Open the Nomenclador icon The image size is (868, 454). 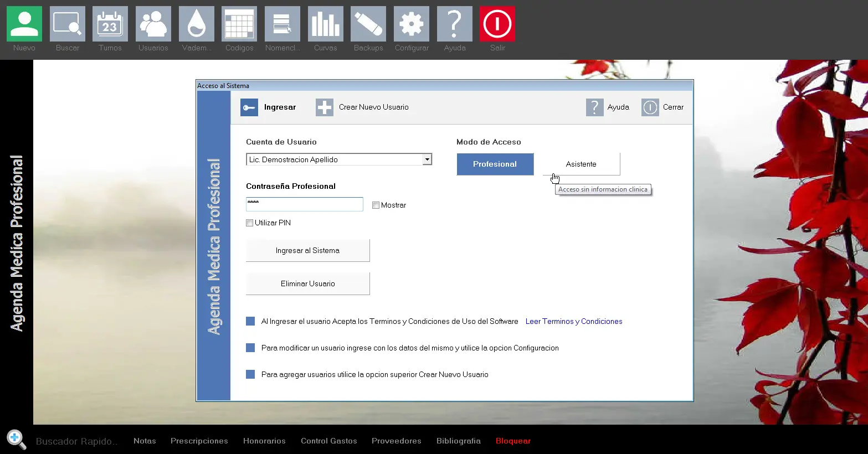pyautogui.click(x=283, y=24)
